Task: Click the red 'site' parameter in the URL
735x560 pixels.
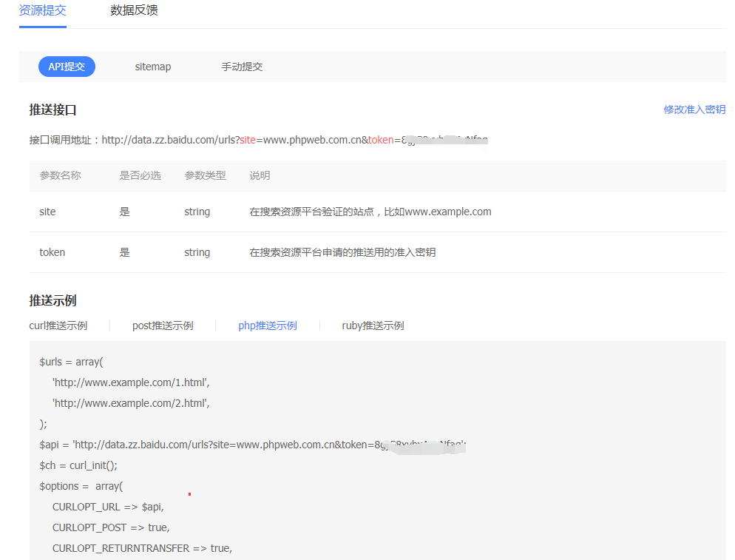Action: [x=247, y=139]
